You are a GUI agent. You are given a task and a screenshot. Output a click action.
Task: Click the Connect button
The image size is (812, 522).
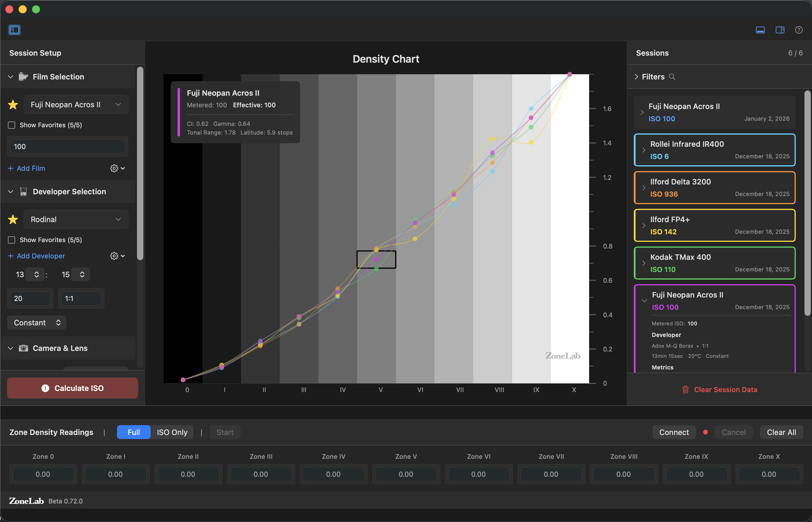click(674, 432)
